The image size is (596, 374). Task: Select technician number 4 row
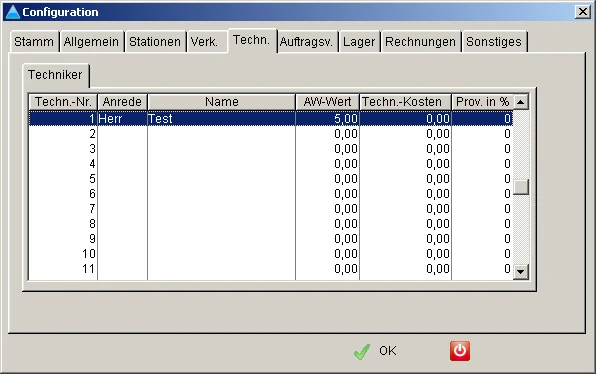click(x=271, y=164)
